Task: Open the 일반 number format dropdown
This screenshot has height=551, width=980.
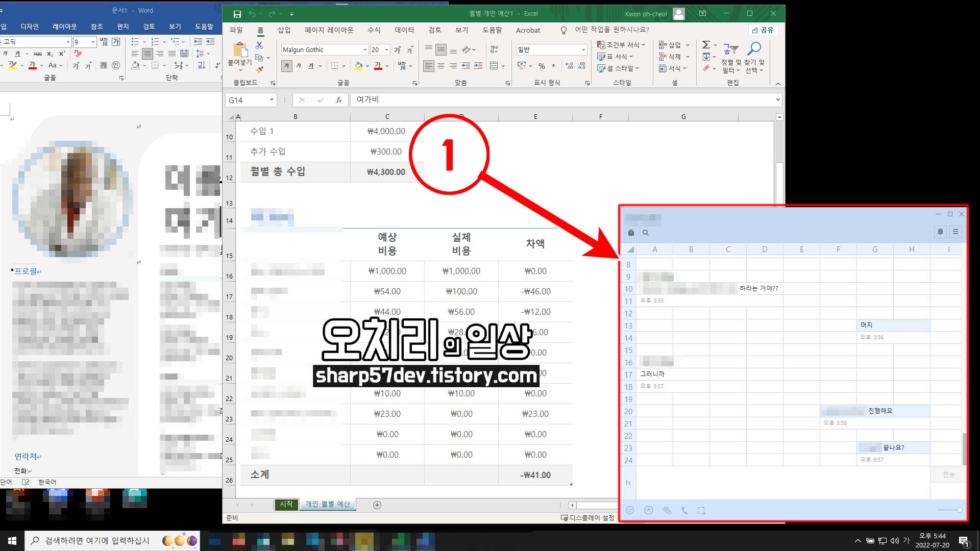Action: pos(583,49)
